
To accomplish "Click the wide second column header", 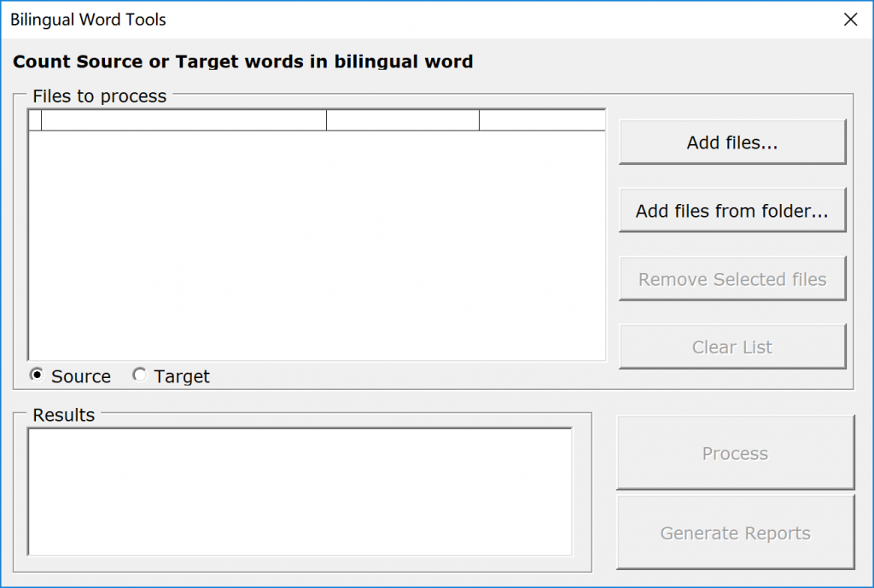I will point(184,121).
